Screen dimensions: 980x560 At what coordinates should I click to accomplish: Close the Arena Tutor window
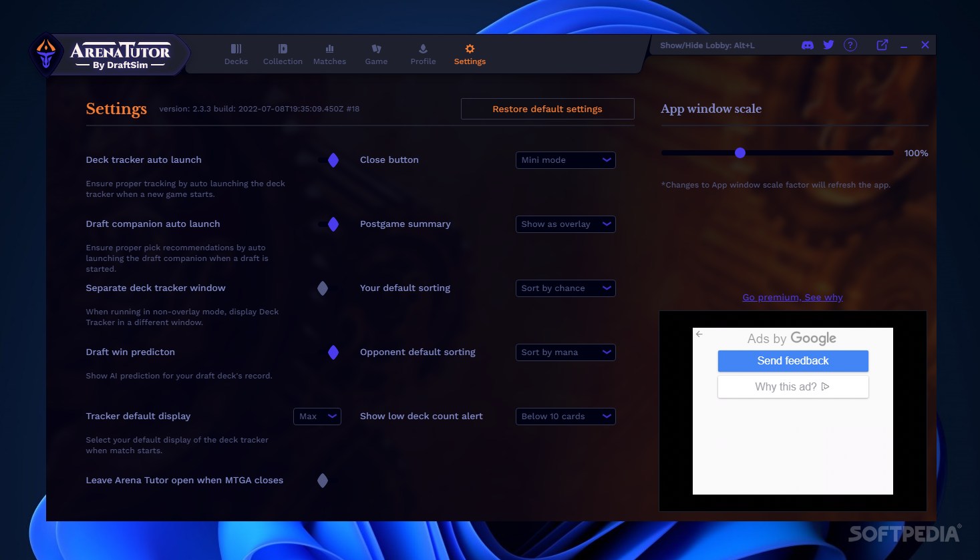tap(925, 45)
